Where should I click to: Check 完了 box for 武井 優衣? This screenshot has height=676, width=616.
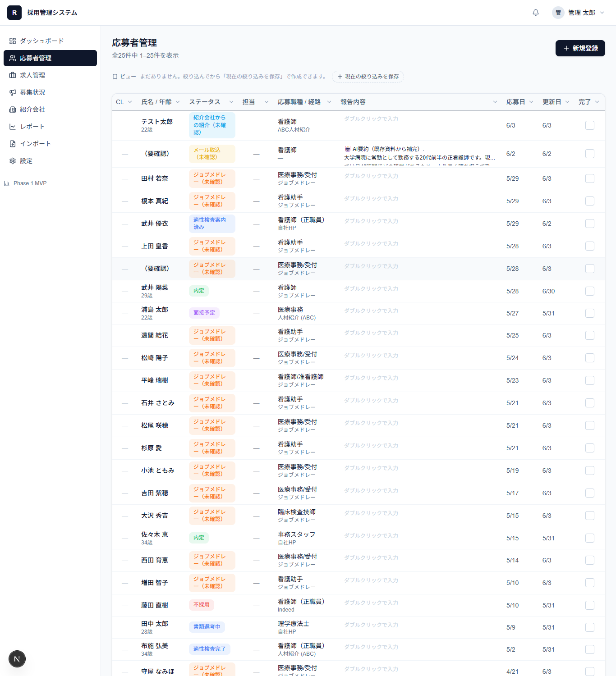[x=590, y=224]
